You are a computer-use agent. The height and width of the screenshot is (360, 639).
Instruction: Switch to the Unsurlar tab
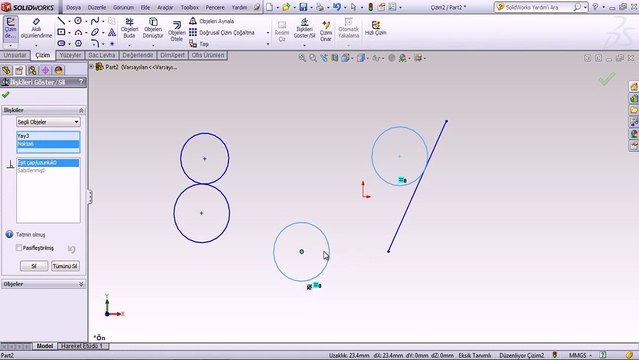click(15, 55)
